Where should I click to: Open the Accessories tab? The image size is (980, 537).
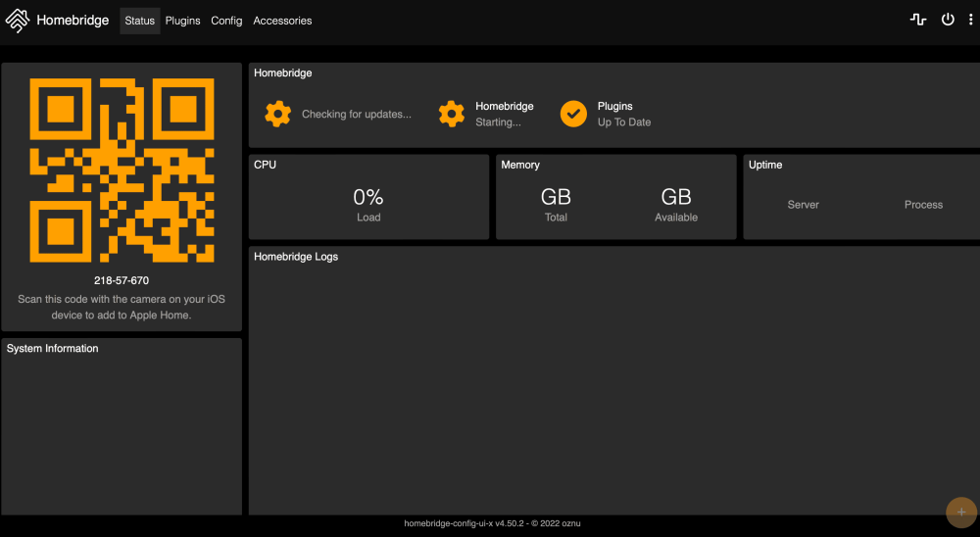click(x=282, y=21)
